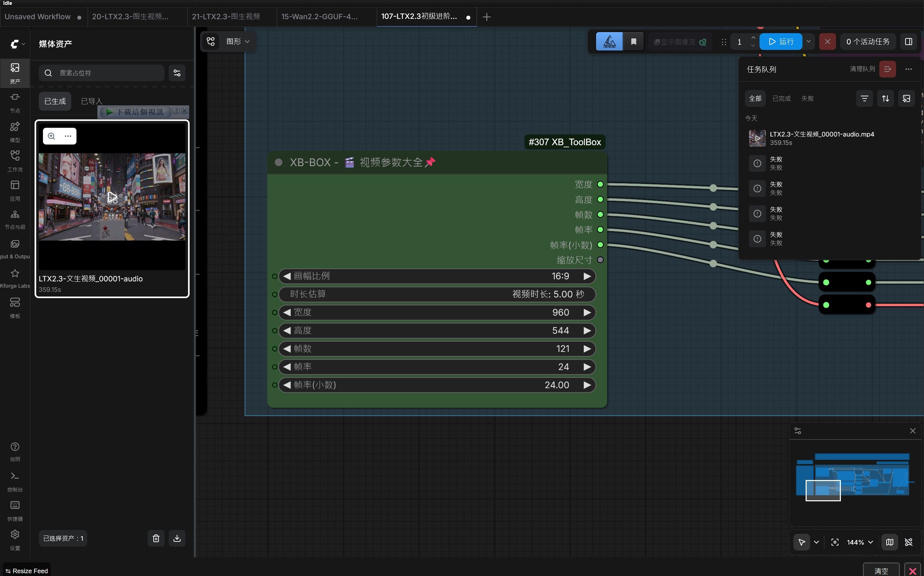This screenshot has width=924, height=576.
Task: Increase the 宽度 960 value with right arrow
Action: [x=587, y=312]
